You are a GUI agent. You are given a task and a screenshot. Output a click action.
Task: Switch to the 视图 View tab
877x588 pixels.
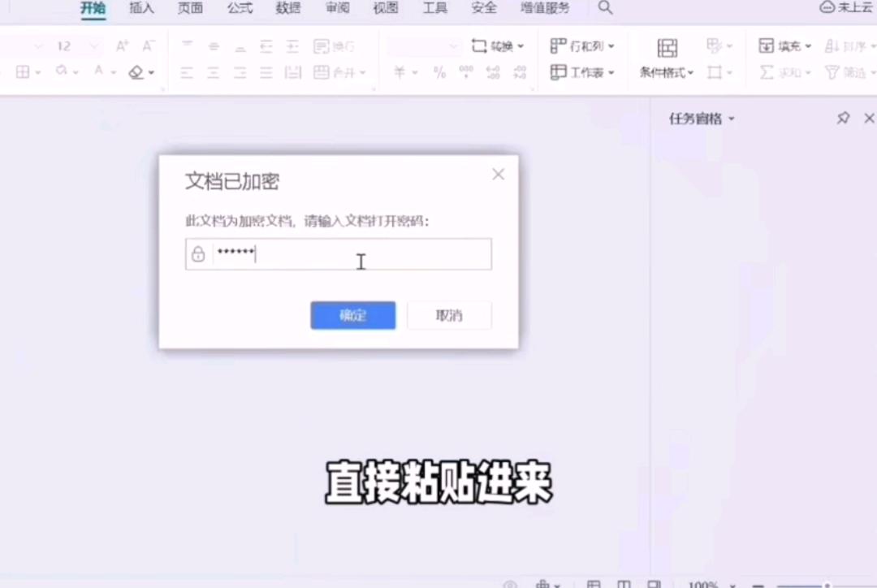click(386, 8)
